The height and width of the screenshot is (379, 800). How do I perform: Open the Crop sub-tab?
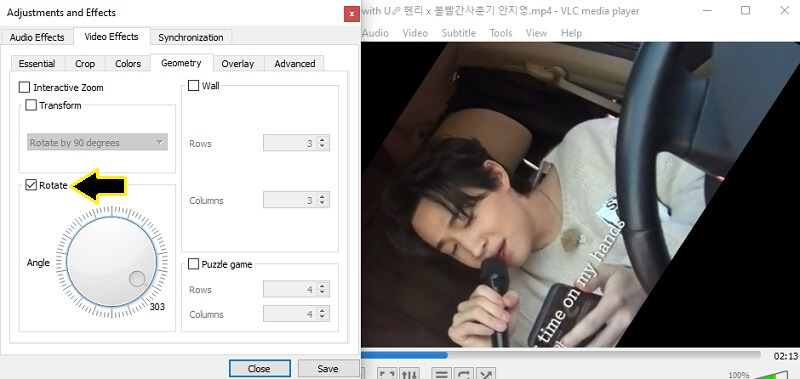point(85,64)
